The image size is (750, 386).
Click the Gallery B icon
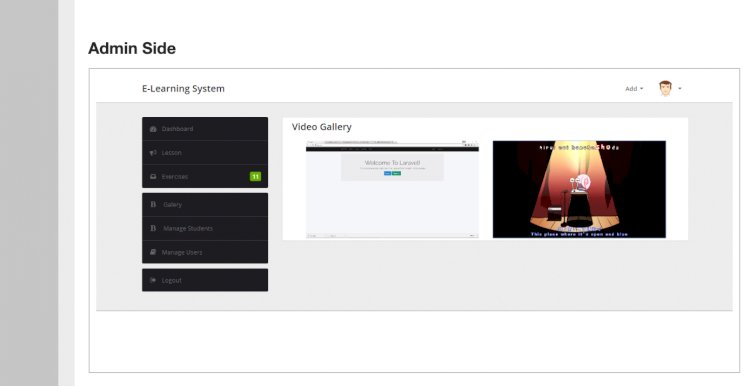153,204
